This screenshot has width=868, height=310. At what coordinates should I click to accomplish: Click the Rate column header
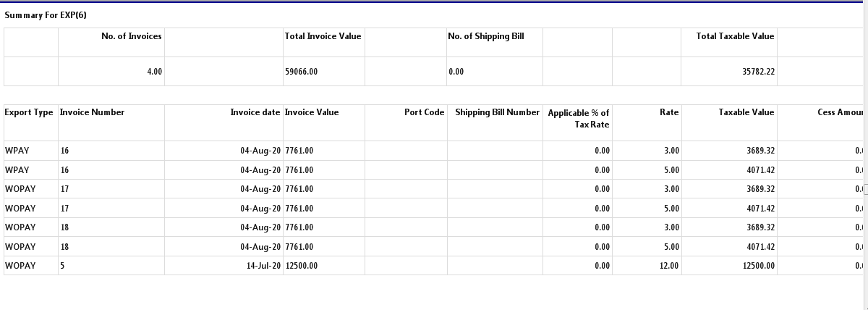[x=669, y=112]
